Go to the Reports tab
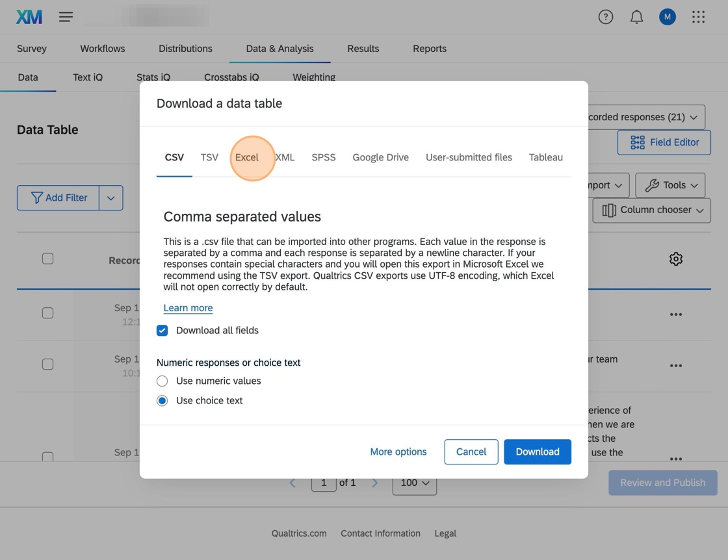728x560 pixels. [430, 49]
